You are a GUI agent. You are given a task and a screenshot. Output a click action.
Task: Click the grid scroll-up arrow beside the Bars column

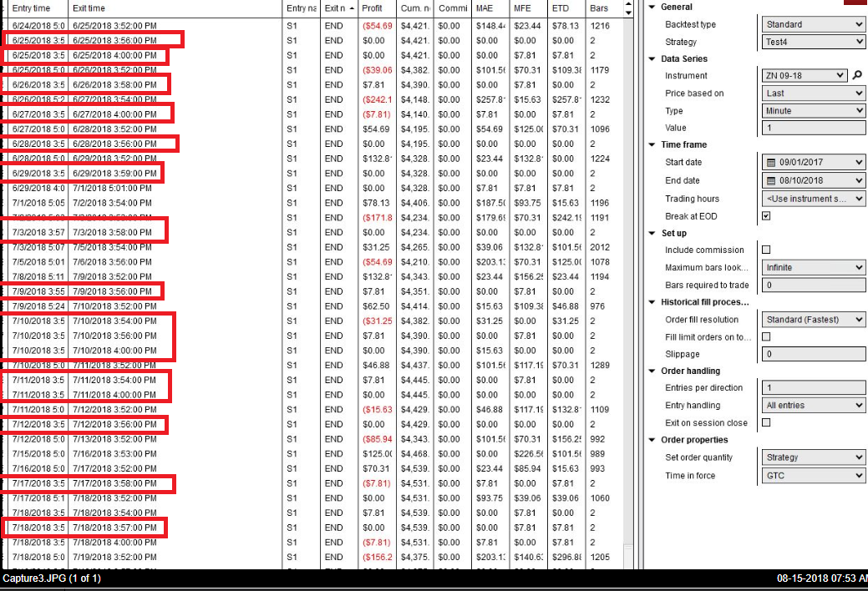click(x=628, y=4)
